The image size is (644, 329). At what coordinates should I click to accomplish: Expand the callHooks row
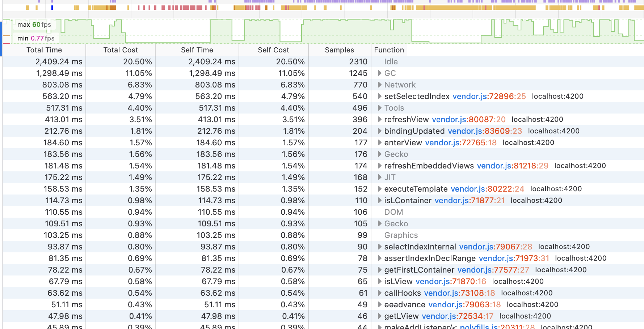(x=379, y=293)
